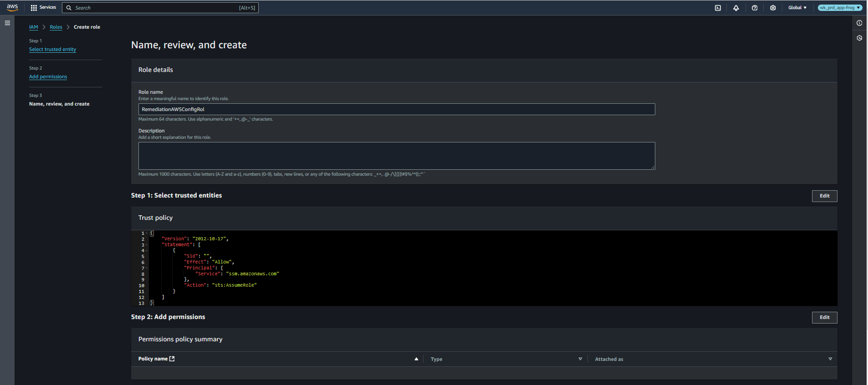868x385 pixels.
Task: Open the settings gear icon
Action: pyautogui.click(x=773, y=8)
